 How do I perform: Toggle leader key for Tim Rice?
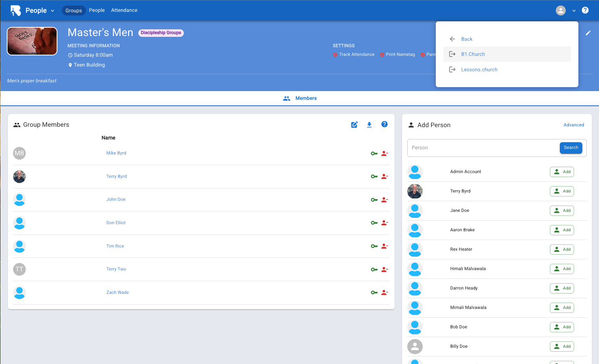pos(374,246)
